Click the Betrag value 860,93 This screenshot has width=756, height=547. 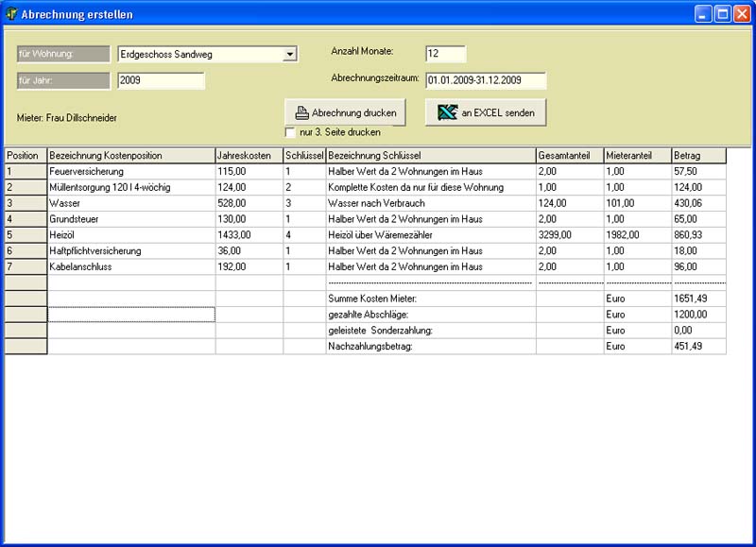click(x=698, y=235)
